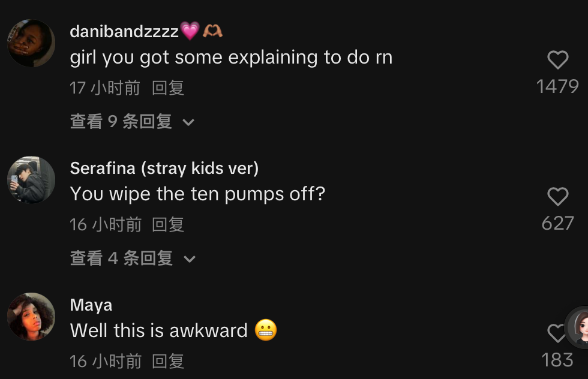Viewport: 588px width, 379px height.
Task: Reply (回复) to Serafina's comment
Action: [x=168, y=224]
